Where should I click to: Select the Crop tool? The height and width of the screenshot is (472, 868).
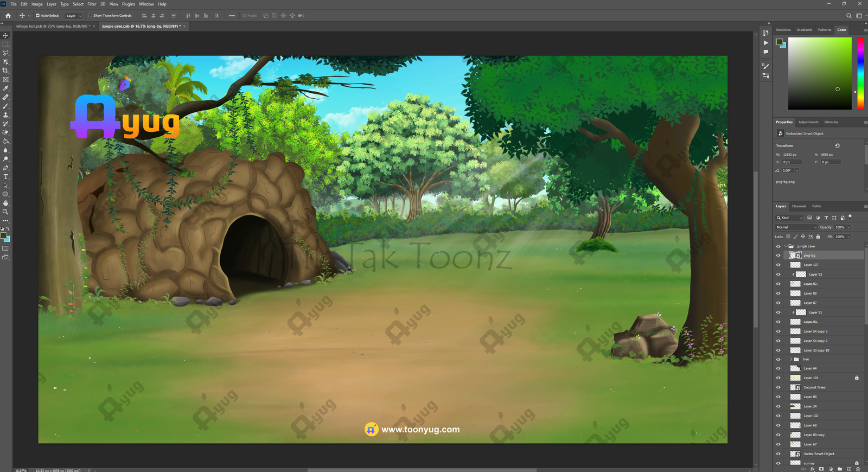(x=5, y=71)
